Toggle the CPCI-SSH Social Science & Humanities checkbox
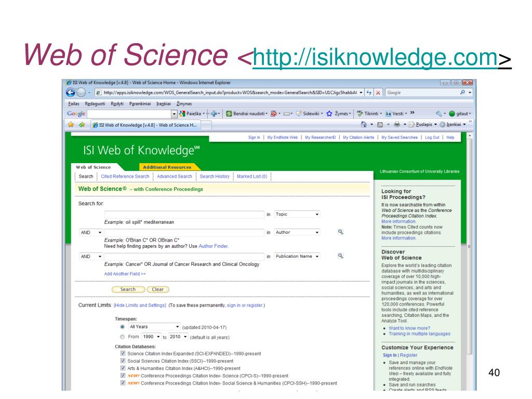The image size is (532, 399). pyautogui.click(x=123, y=383)
